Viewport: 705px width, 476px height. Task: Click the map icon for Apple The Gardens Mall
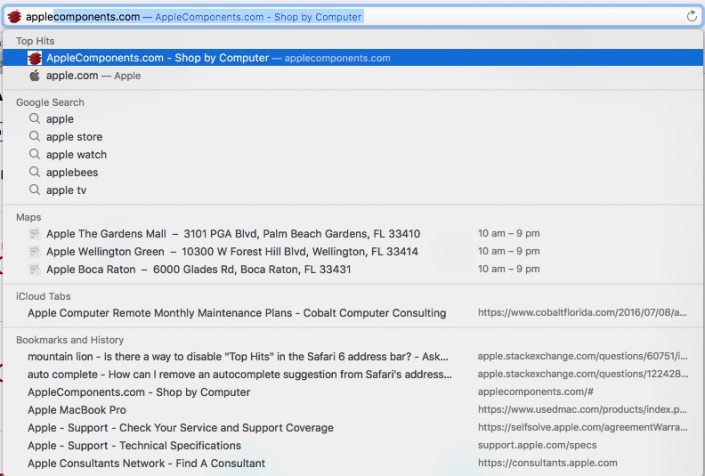34,234
